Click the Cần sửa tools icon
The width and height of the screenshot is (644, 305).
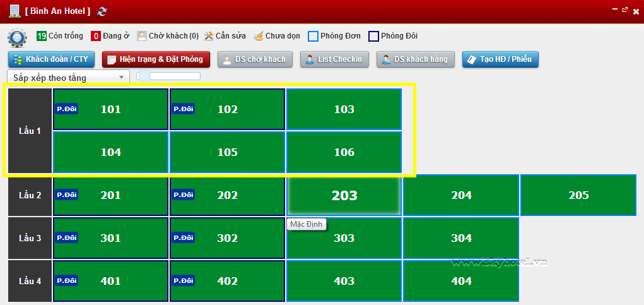[209, 36]
